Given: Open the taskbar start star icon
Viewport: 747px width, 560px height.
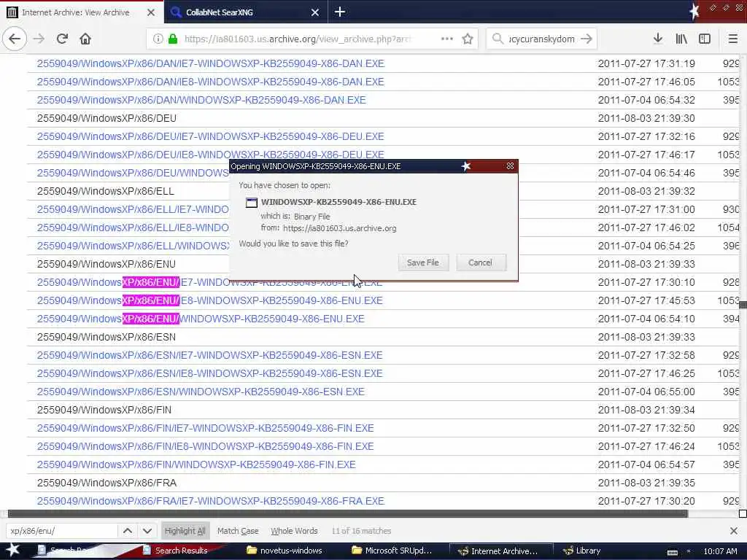Looking at the screenshot, I should click(x=12, y=550).
